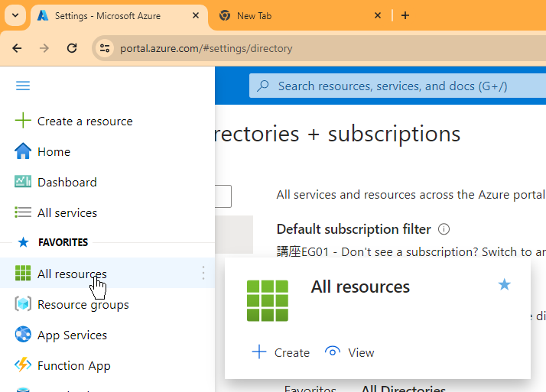
Task: Open the tab search dropdown arrow
Action: point(15,15)
